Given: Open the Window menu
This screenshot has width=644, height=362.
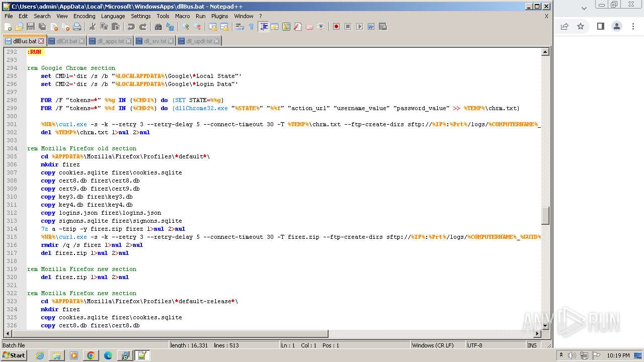Looking at the screenshot, I should click(x=244, y=16).
